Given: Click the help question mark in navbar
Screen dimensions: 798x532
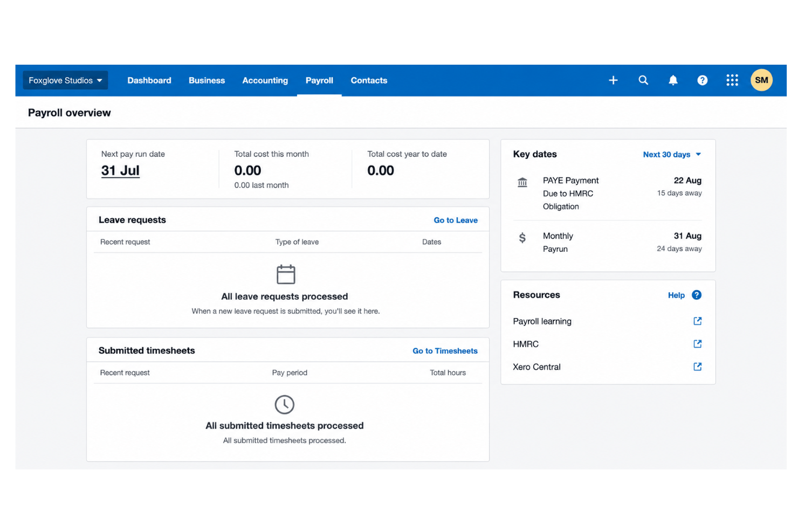Looking at the screenshot, I should pyautogui.click(x=702, y=80).
